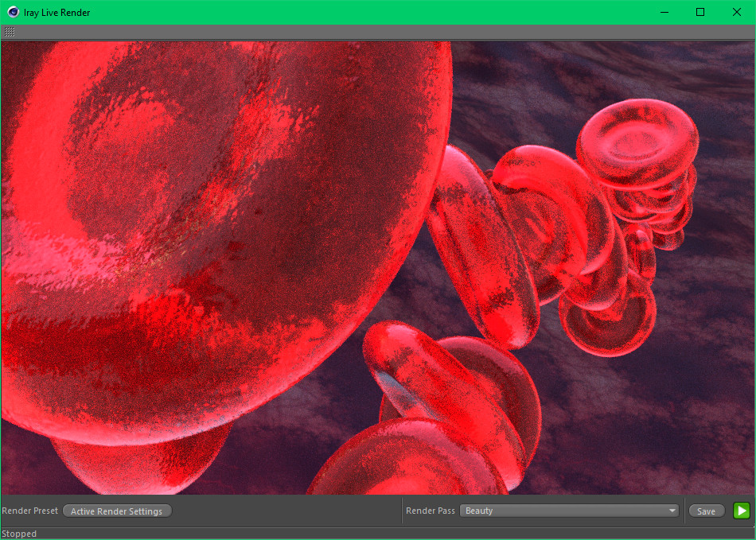Click the Render Preset label

(30, 511)
